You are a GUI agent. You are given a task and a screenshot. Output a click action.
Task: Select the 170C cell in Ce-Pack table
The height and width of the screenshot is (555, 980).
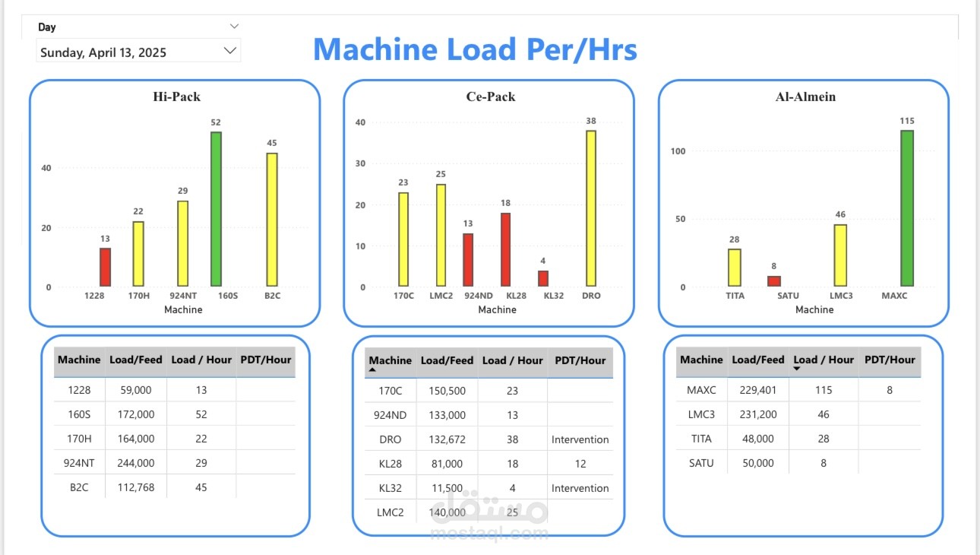pos(390,391)
